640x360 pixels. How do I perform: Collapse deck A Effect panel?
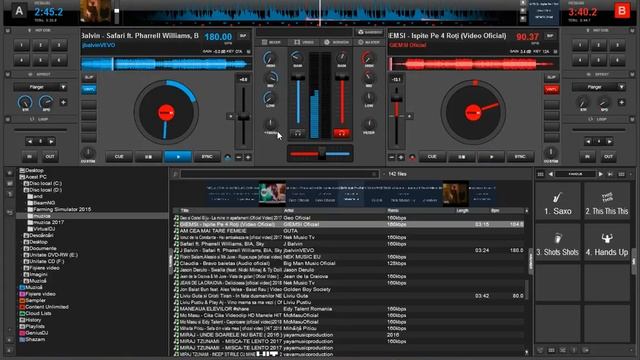pos(7,75)
